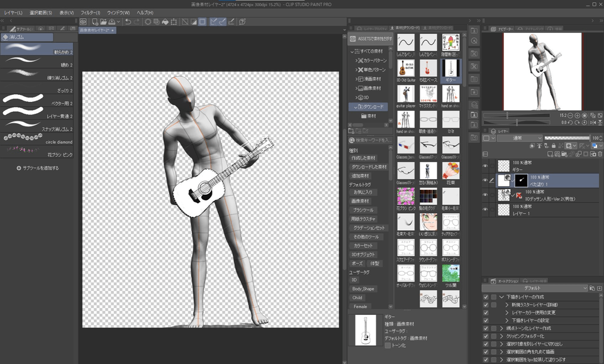Click the Redo arrow icon
This screenshot has width=604, height=364.
[x=137, y=21]
